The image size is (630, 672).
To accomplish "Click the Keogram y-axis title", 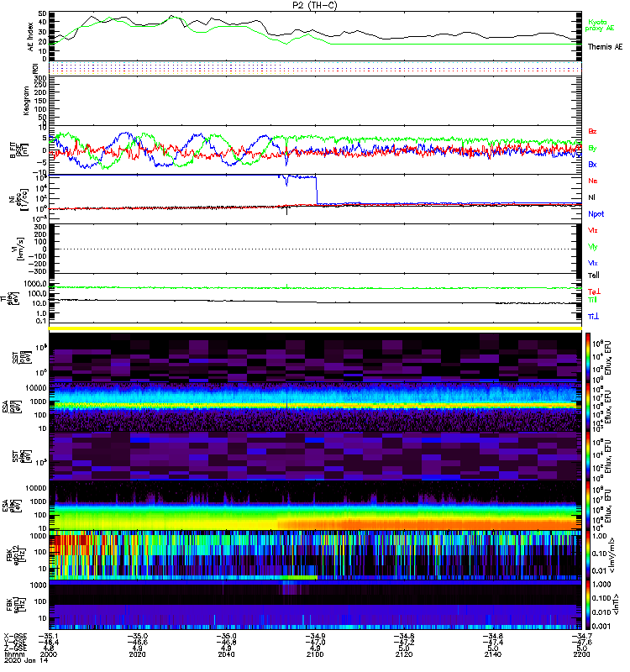I will (26, 101).
